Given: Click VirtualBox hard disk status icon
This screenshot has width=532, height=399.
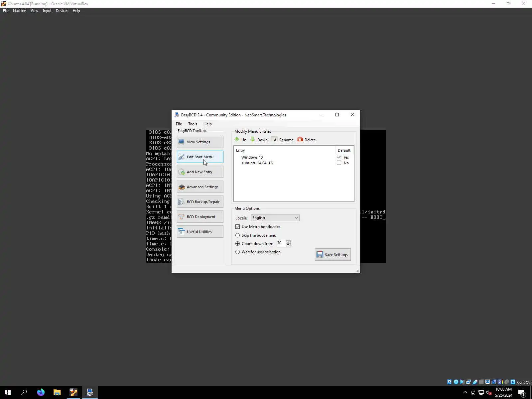Looking at the screenshot, I should click(x=450, y=382).
